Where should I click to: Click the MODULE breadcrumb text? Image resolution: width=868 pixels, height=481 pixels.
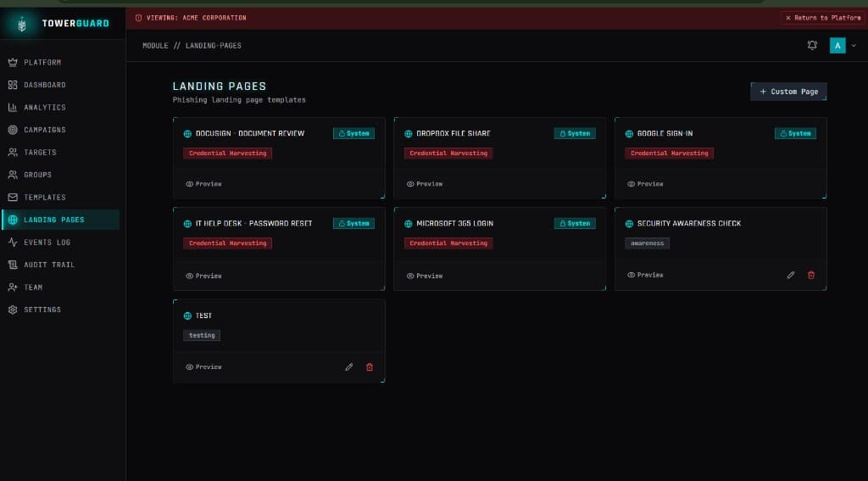pyautogui.click(x=155, y=46)
